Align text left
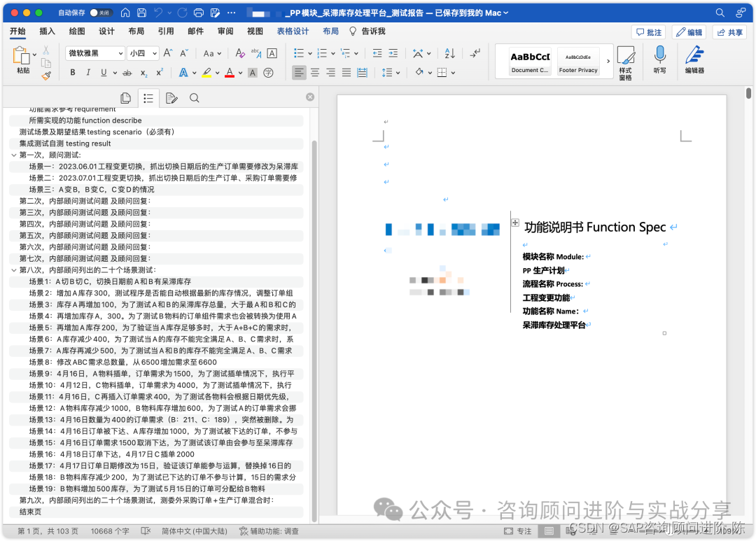 [x=299, y=73]
